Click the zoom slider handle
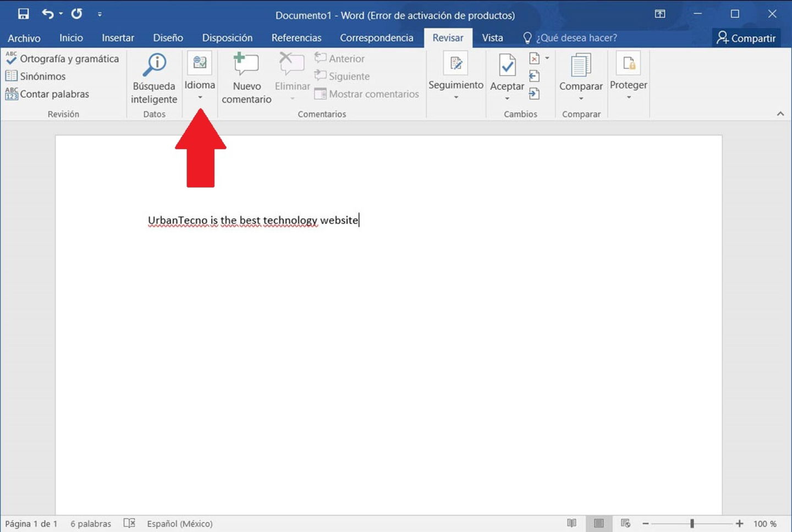The width and height of the screenshot is (792, 532). (x=692, y=524)
